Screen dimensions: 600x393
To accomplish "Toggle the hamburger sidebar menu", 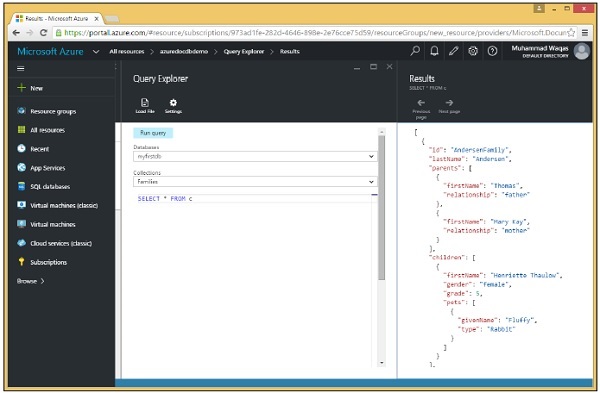I will click(x=21, y=68).
